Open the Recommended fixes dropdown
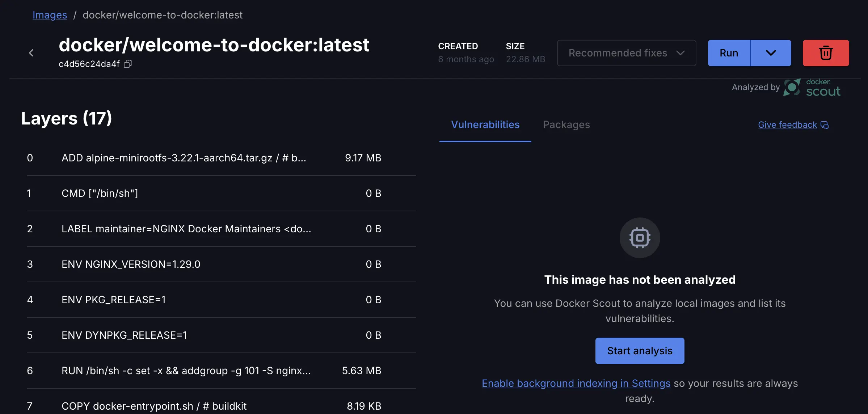The image size is (868, 414). tap(626, 53)
